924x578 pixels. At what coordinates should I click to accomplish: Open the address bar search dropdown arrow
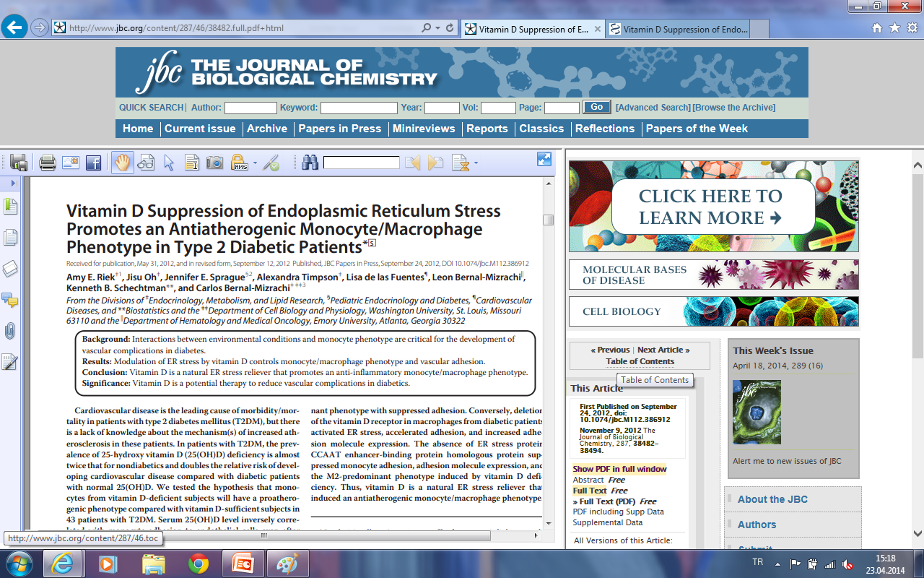(x=437, y=28)
